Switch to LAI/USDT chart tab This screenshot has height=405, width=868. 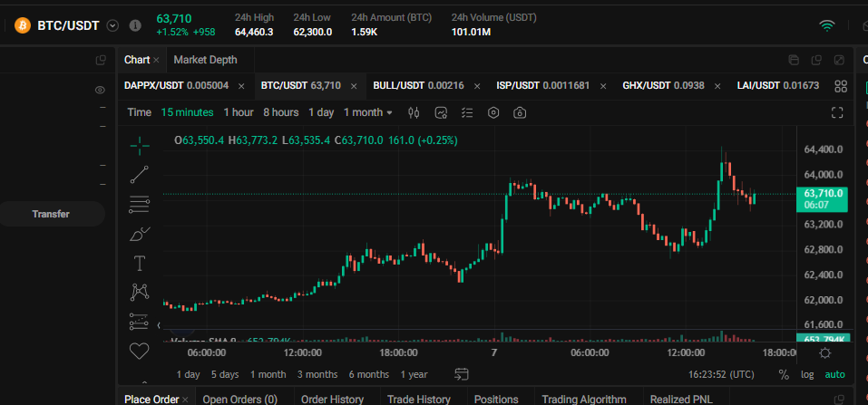(778, 86)
